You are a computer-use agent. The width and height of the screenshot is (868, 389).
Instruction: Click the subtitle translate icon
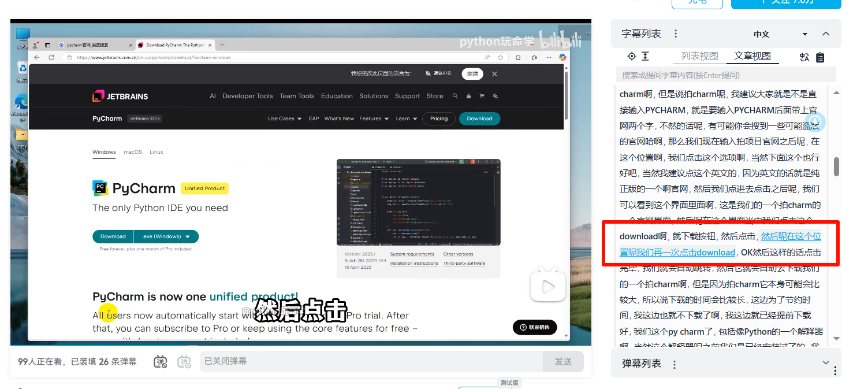(x=804, y=57)
